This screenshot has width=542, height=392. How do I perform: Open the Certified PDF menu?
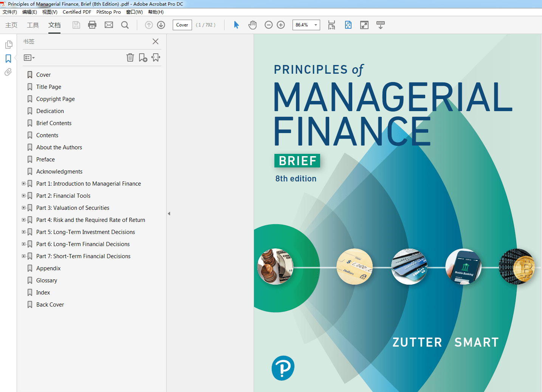tap(77, 12)
